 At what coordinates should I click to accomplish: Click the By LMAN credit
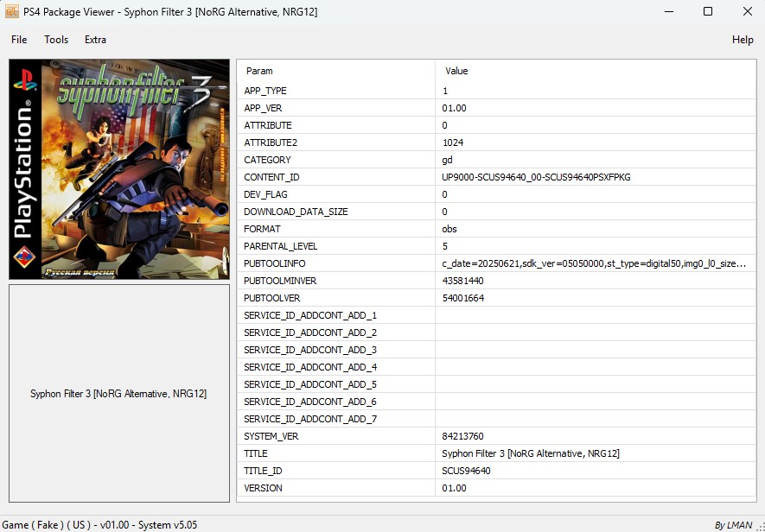point(733,525)
